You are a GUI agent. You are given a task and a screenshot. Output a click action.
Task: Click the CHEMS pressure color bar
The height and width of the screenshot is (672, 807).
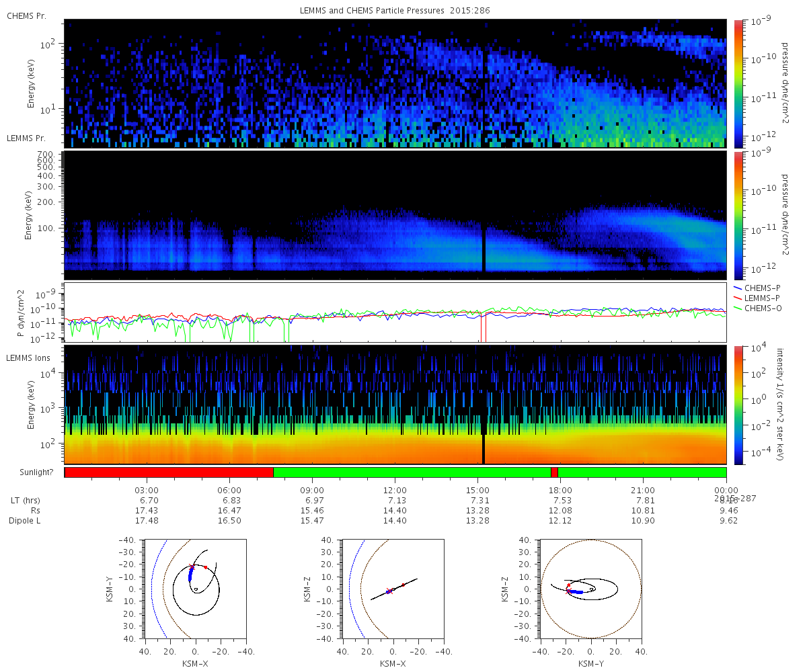coord(738,83)
